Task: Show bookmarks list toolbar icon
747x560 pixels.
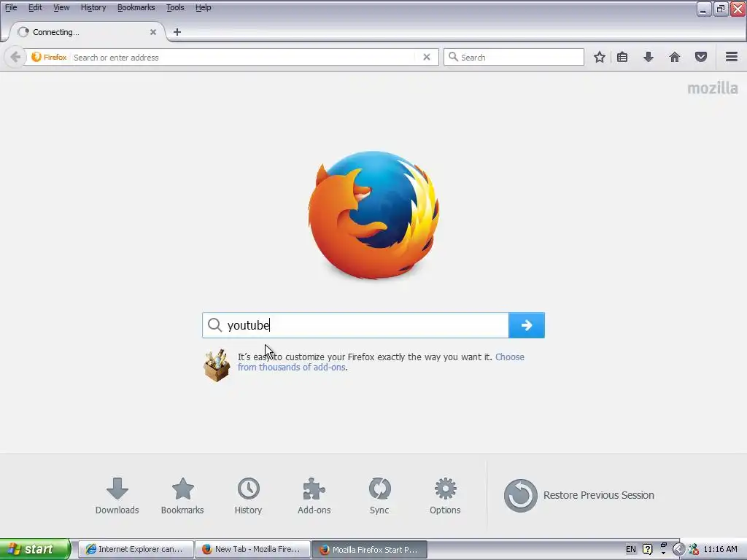Action: 622,57
